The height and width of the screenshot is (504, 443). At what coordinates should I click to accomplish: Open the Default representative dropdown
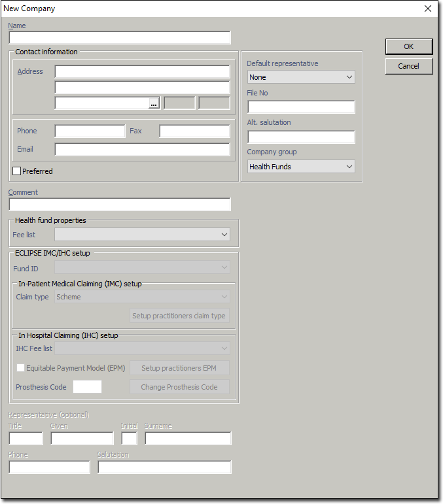tap(301, 77)
